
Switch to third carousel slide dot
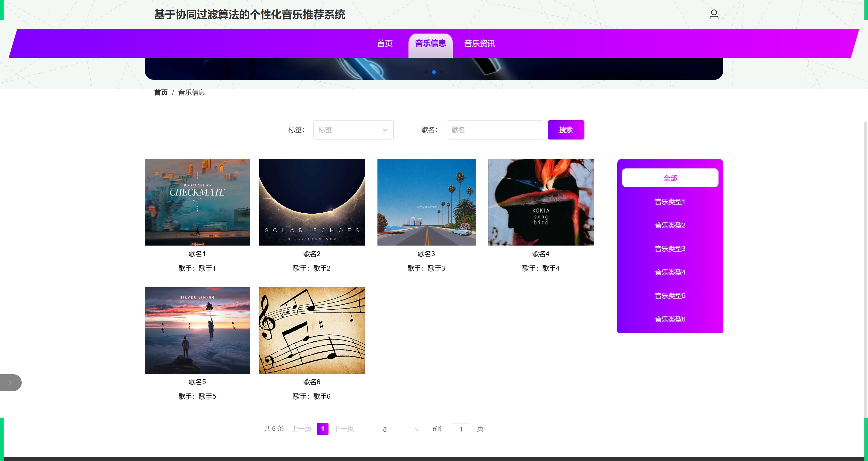coord(442,72)
